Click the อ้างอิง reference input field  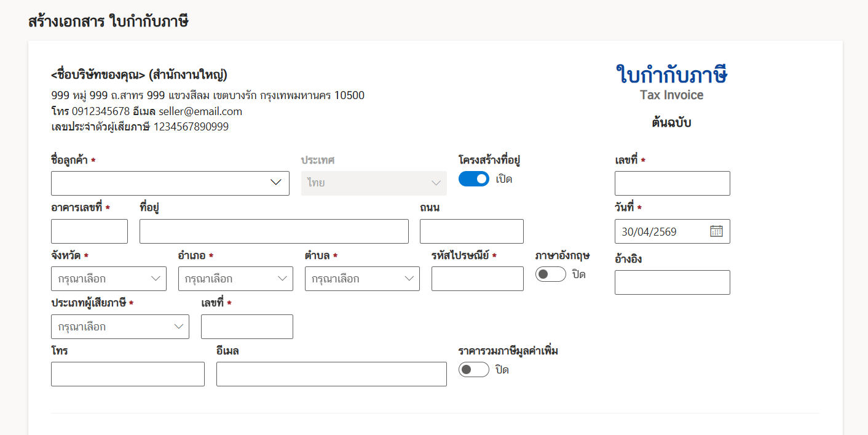click(x=672, y=282)
